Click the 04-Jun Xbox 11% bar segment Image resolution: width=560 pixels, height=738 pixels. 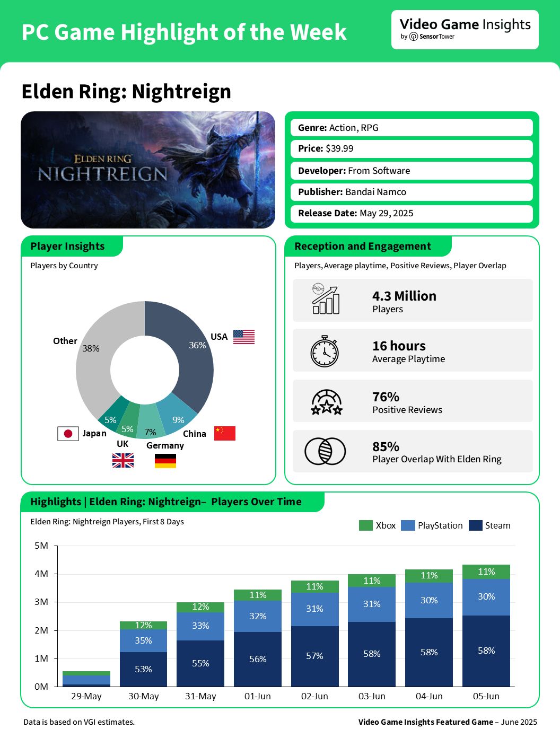(429, 576)
